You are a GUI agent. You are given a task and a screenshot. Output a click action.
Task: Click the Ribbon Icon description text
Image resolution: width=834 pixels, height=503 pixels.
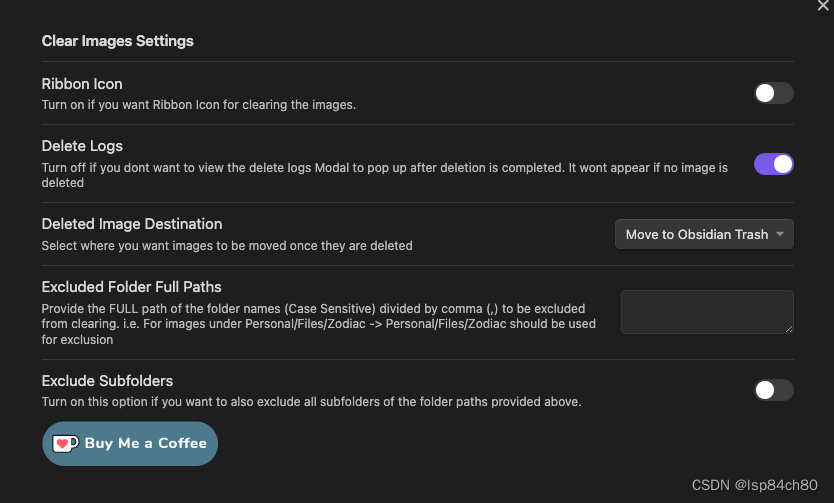(198, 104)
